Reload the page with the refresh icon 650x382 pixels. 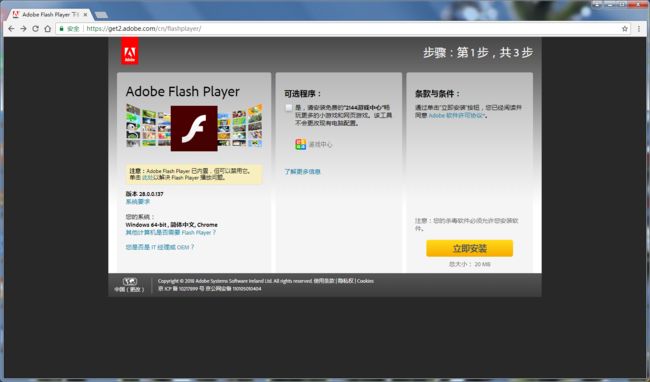(36, 29)
